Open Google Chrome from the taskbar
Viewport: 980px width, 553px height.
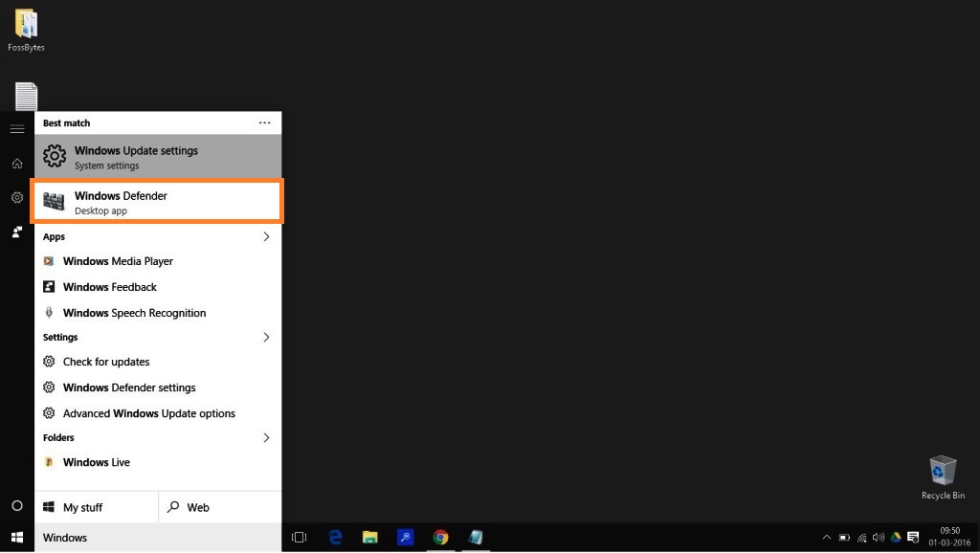[440, 538]
